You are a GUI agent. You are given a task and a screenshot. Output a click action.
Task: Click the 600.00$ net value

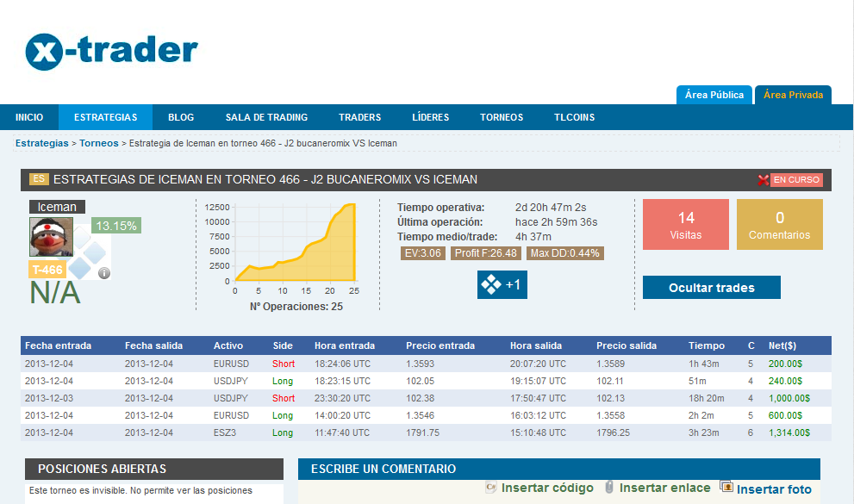coord(785,415)
